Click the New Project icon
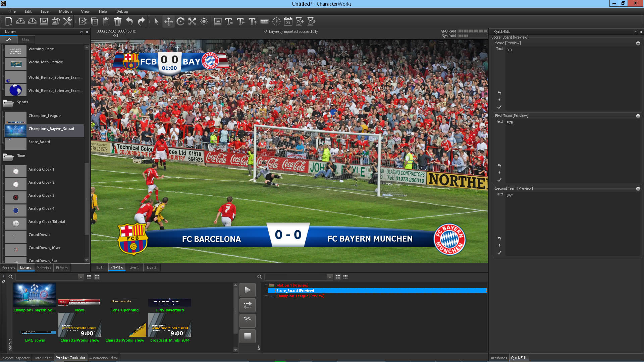Screen dimensions: 644x362 pos(9,21)
